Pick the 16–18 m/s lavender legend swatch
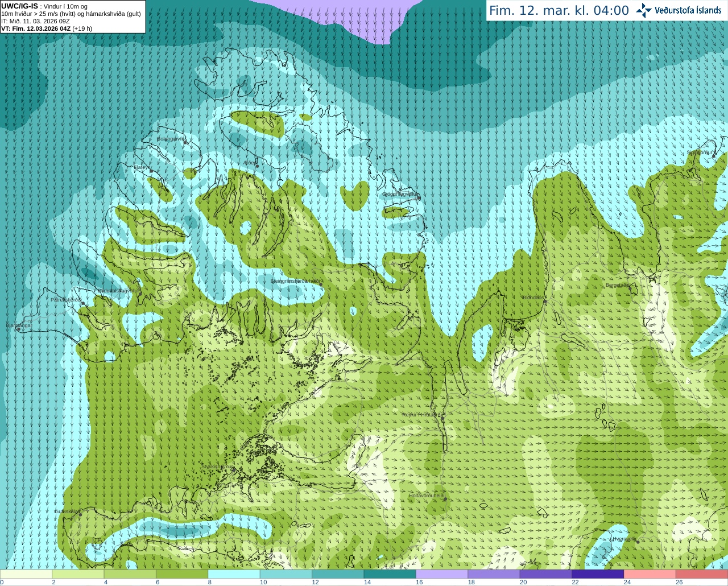This screenshot has height=586, width=728. click(x=442, y=574)
